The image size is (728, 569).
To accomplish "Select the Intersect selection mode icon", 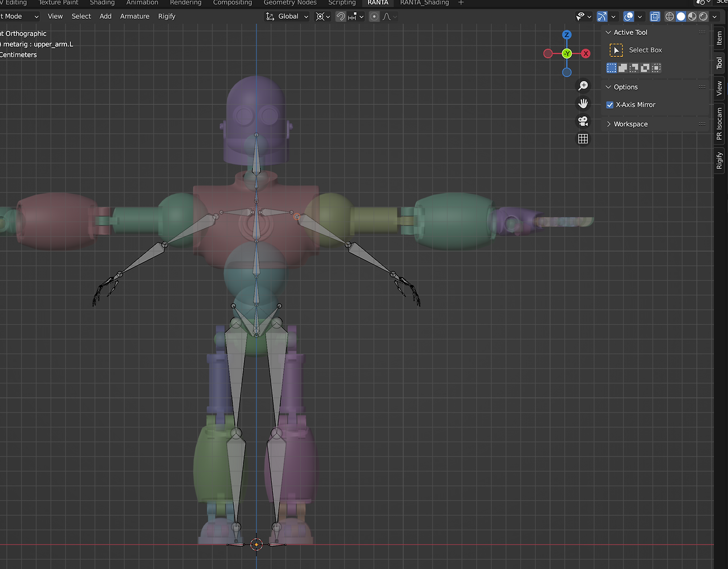I will pyautogui.click(x=656, y=68).
